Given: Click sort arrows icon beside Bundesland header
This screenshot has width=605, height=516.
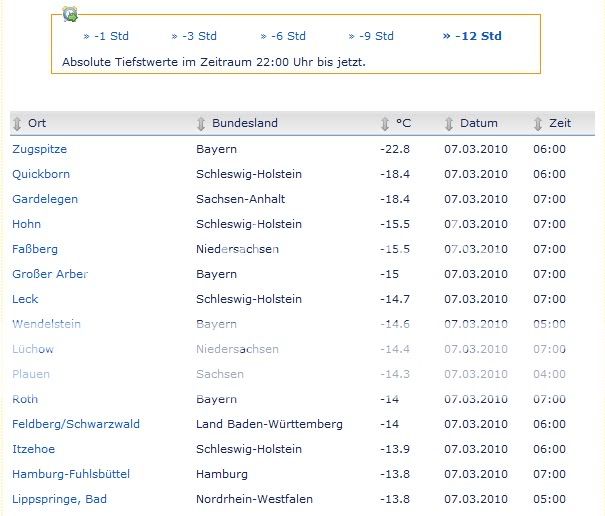Looking at the screenshot, I should (x=201, y=124).
